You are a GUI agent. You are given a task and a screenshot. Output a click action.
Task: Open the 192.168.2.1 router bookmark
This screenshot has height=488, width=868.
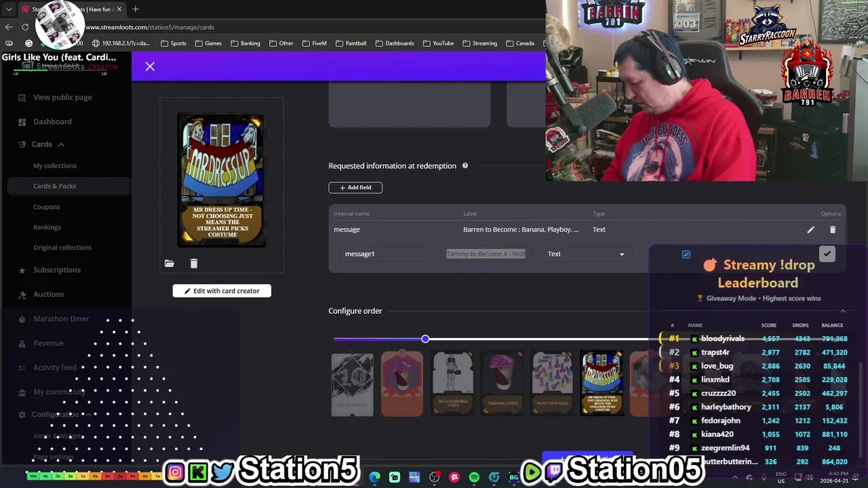[121, 43]
